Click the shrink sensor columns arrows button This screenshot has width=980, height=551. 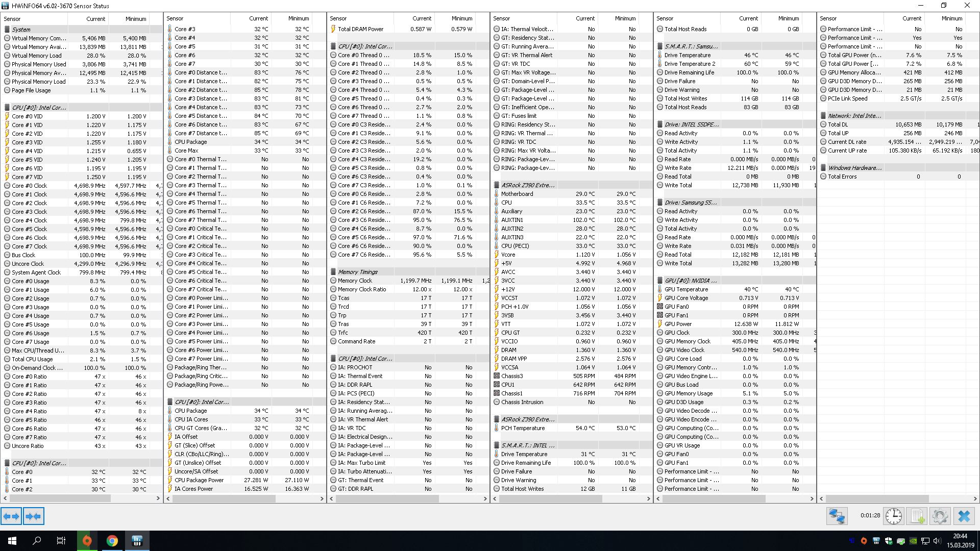(x=34, y=516)
